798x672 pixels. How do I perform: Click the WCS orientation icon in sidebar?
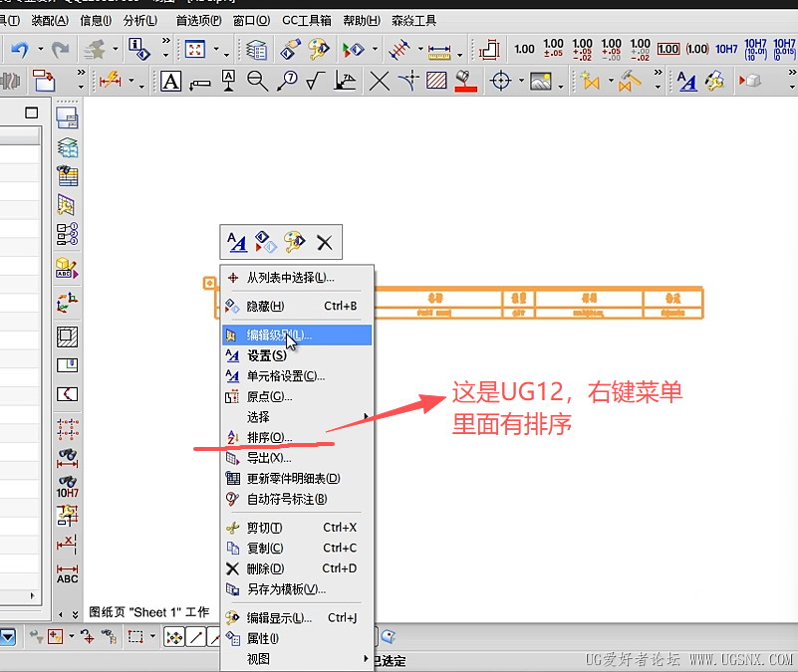click(x=67, y=303)
